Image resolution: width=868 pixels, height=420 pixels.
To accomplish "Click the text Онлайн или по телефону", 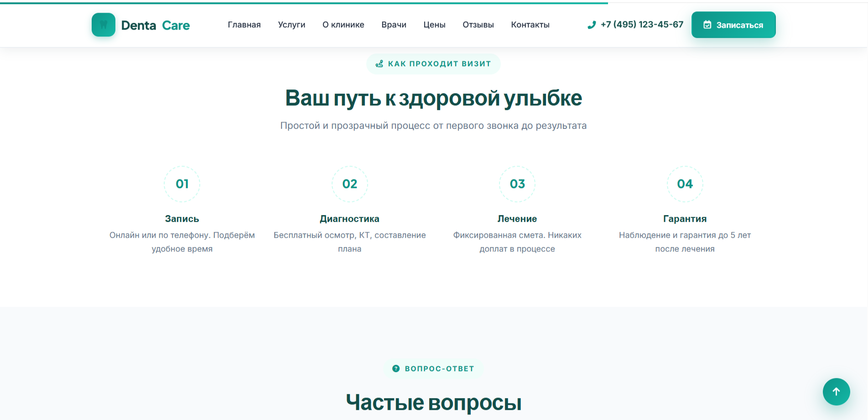I will pyautogui.click(x=160, y=235).
